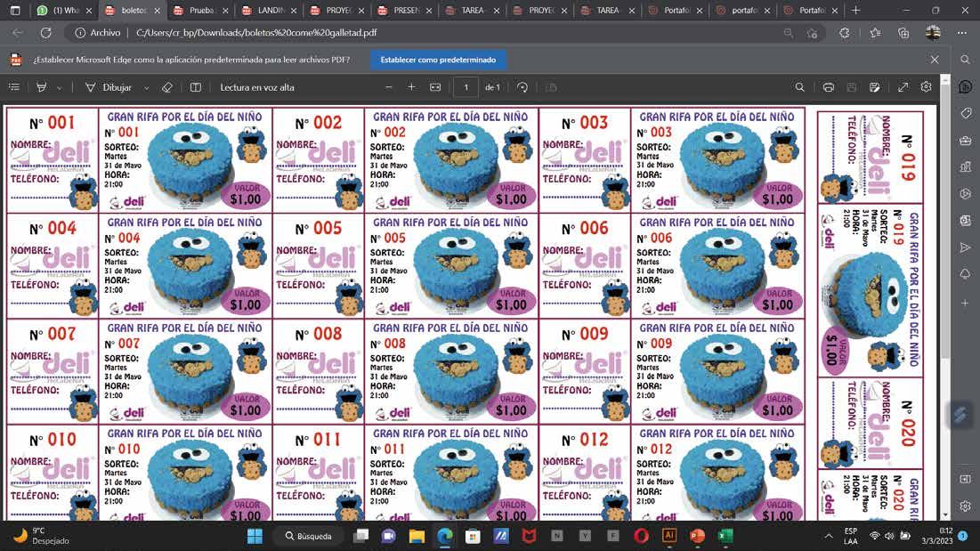This screenshot has height=551, width=980.
Task: Open Adobe Illustrator from taskbar
Action: tap(668, 536)
